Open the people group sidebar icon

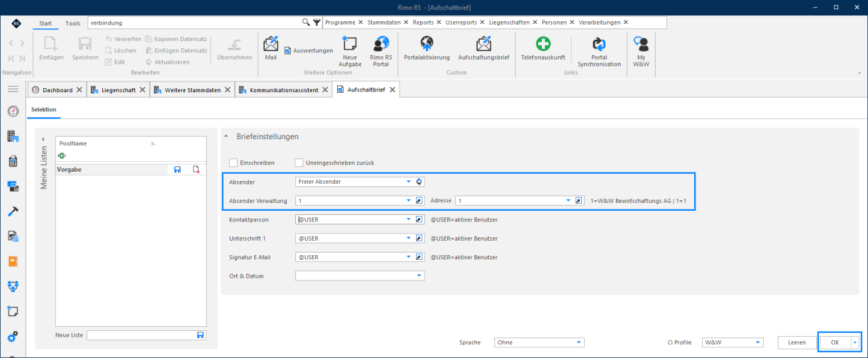pyautogui.click(x=13, y=286)
